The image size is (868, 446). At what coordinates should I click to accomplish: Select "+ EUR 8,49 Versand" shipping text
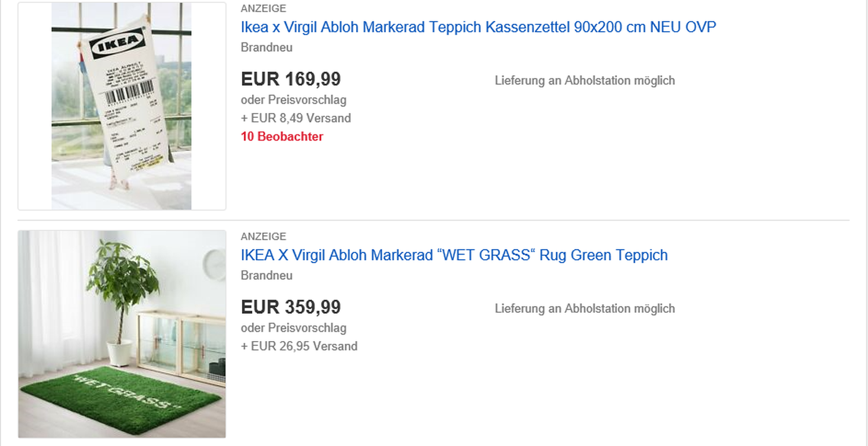(x=296, y=118)
